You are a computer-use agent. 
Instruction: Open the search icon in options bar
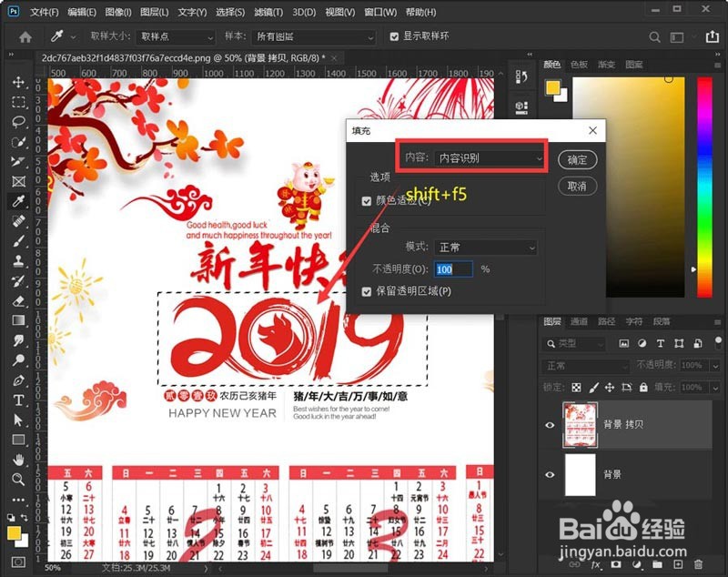(654, 37)
